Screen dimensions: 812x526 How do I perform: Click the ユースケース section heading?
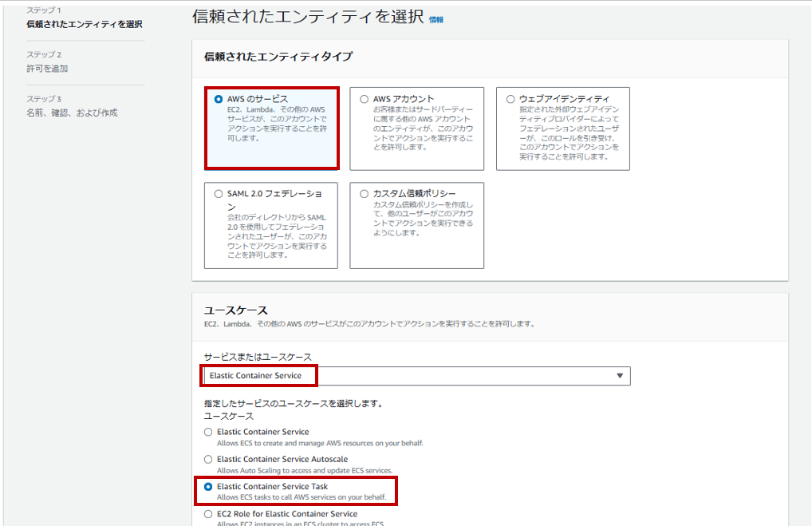235,310
